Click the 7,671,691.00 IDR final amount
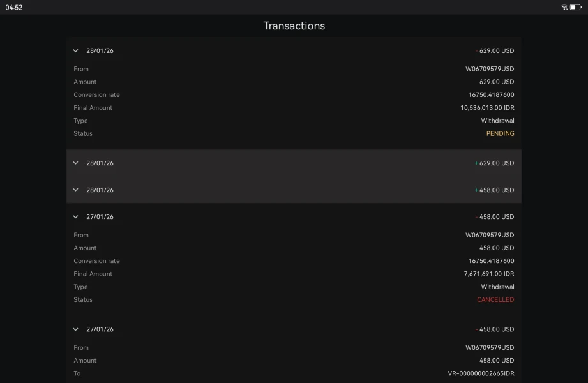 click(x=489, y=274)
